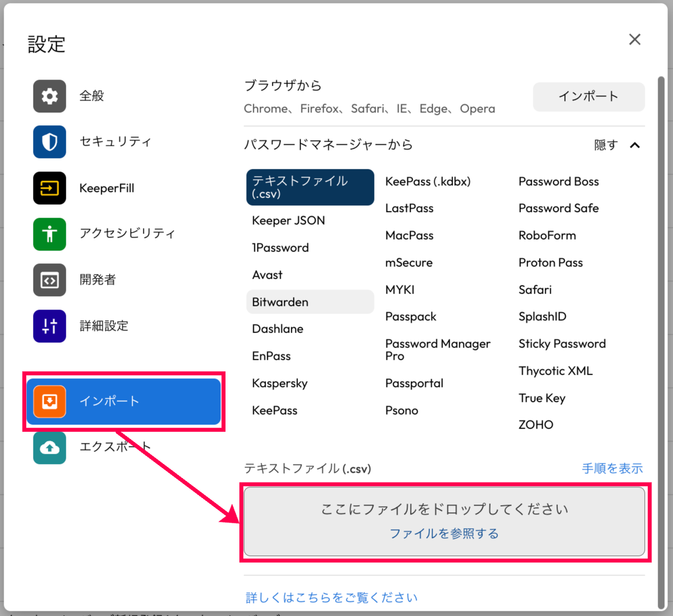This screenshot has width=673, height=616.
Task: Click the ファイルを参照する link
Action: click(x=444, y=534)
